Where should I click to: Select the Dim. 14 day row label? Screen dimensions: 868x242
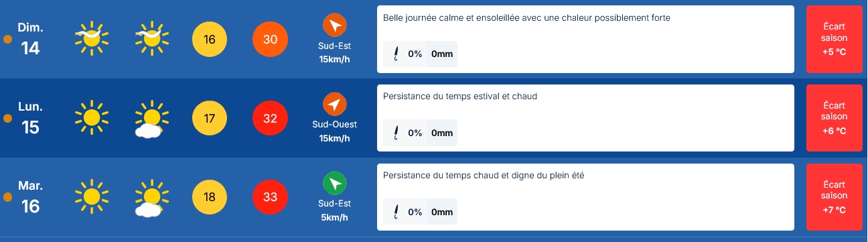[31, 40]
